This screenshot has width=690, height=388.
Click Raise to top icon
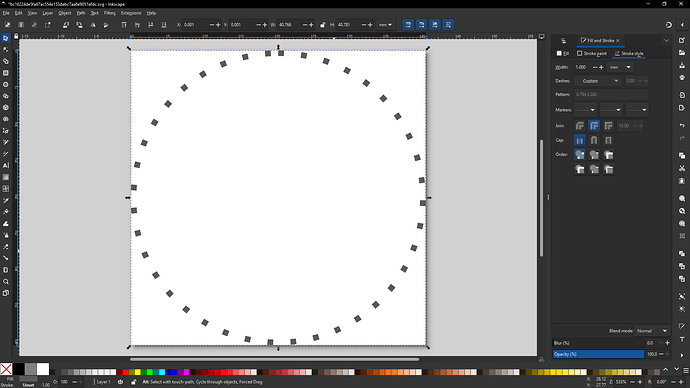pyautogui.click(x=124, y=25)
